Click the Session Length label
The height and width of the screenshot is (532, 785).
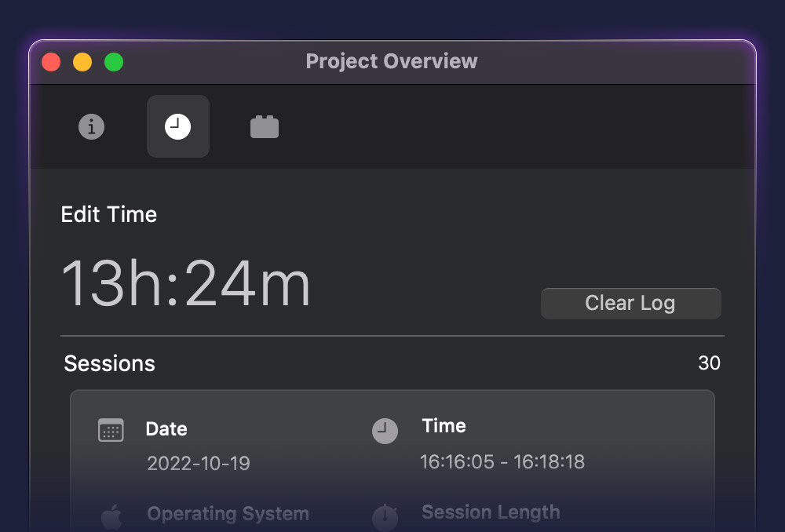tap(491, 512)
